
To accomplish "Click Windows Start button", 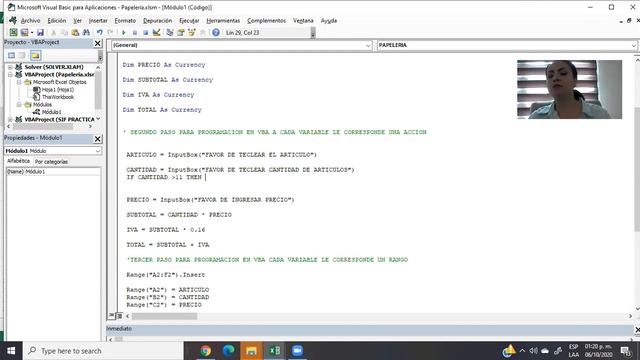I will (11, 351).
